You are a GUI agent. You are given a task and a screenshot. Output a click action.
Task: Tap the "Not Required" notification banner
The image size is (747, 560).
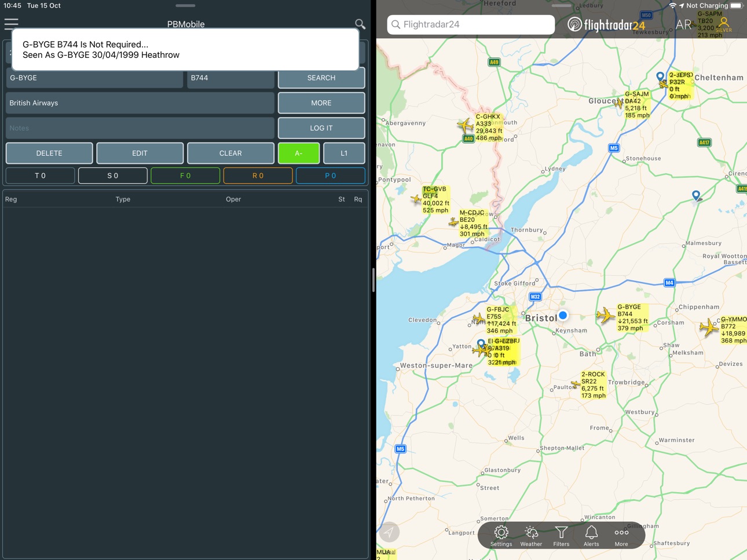[x=185, y=50]
